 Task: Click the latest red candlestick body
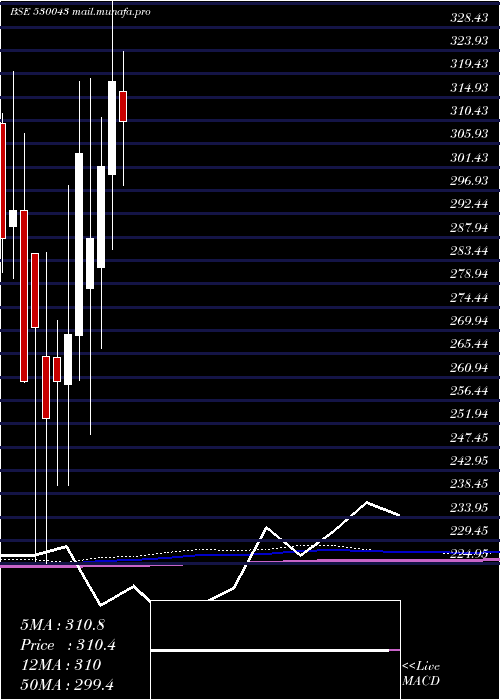(x=123, y=106)
